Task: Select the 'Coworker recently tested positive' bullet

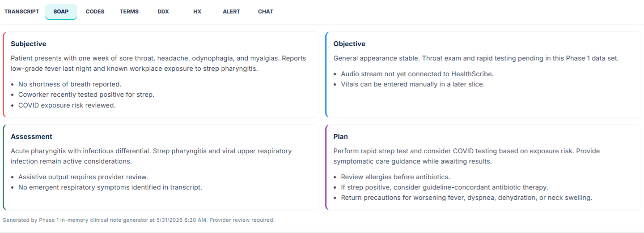Action: tap(86, 95)
